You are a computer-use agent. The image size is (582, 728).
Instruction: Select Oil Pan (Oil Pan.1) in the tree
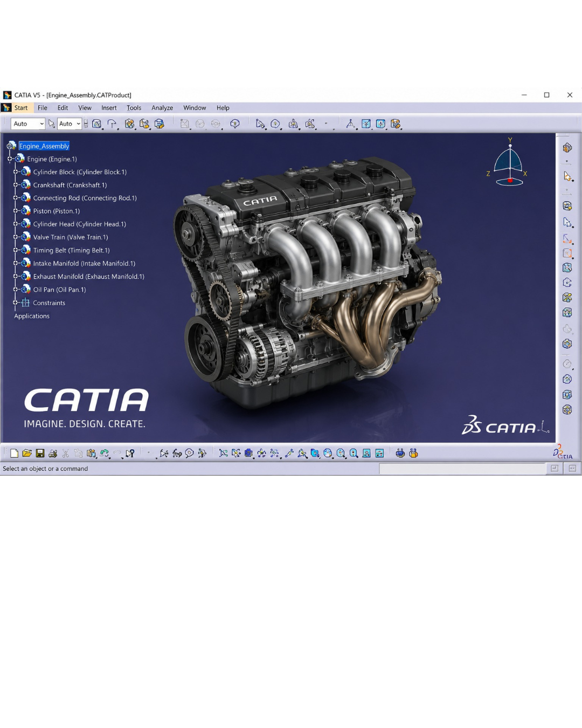pyautogui.click(x=59, y=290)
